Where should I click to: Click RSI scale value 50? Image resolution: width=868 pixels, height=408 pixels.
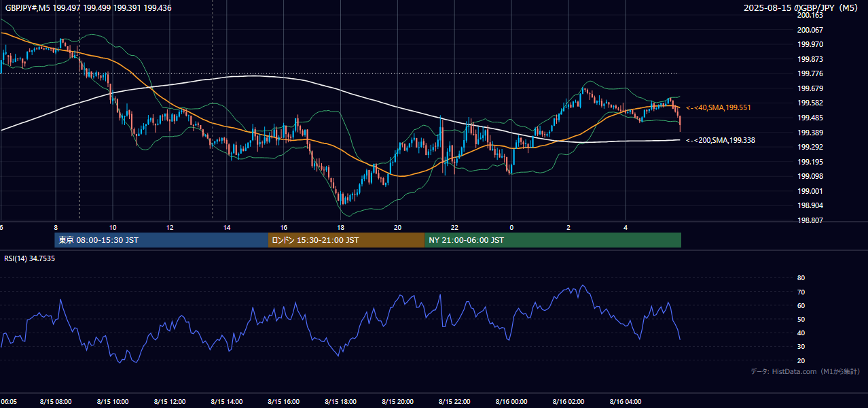801,319
